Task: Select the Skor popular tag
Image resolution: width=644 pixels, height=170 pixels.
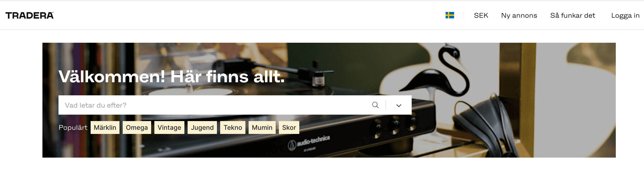Action: pos(289,127)
